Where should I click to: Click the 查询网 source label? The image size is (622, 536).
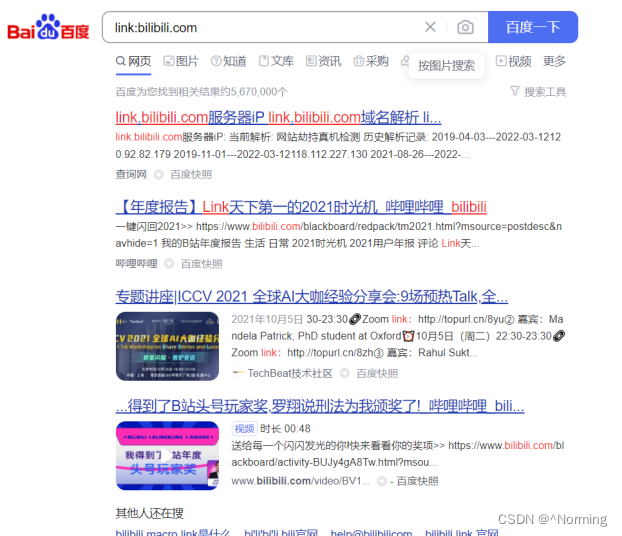pos(131,174)
